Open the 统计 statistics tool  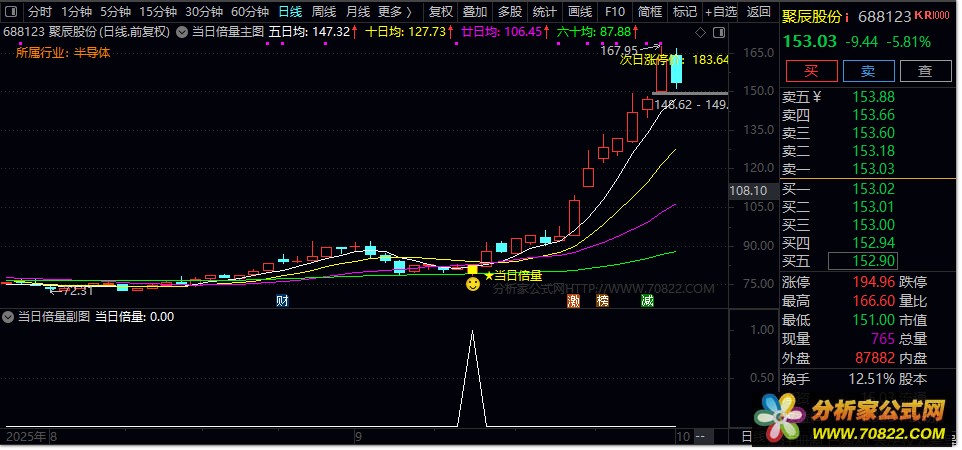(x=545, y=11)
